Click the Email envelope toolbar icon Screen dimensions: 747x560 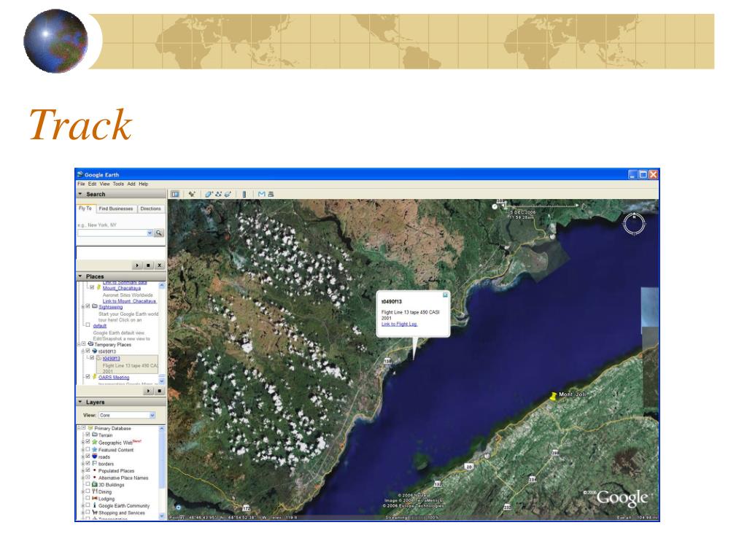262,194
